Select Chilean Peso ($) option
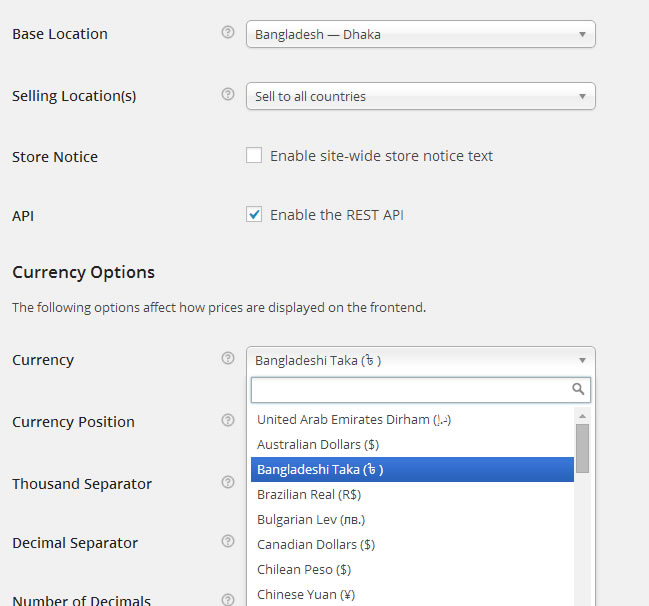The height and width of the screenshot is (606, 649). [x=412, y=570]
